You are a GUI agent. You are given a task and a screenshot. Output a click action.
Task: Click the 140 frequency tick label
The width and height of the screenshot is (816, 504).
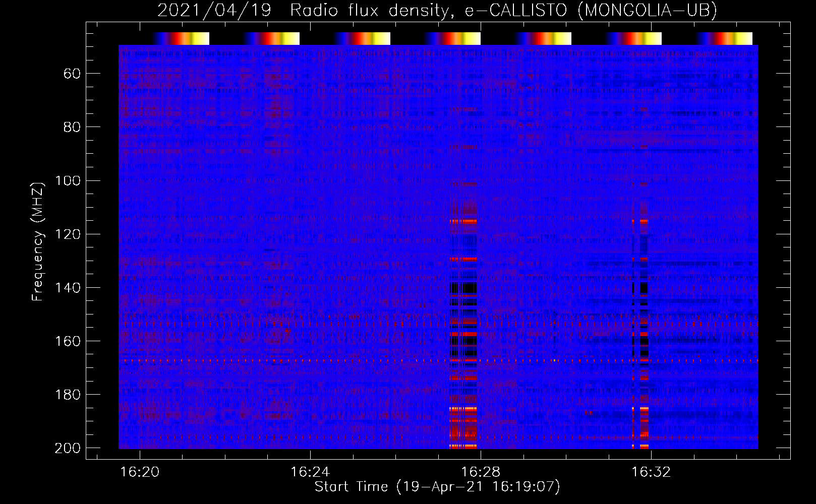[68, 288]
